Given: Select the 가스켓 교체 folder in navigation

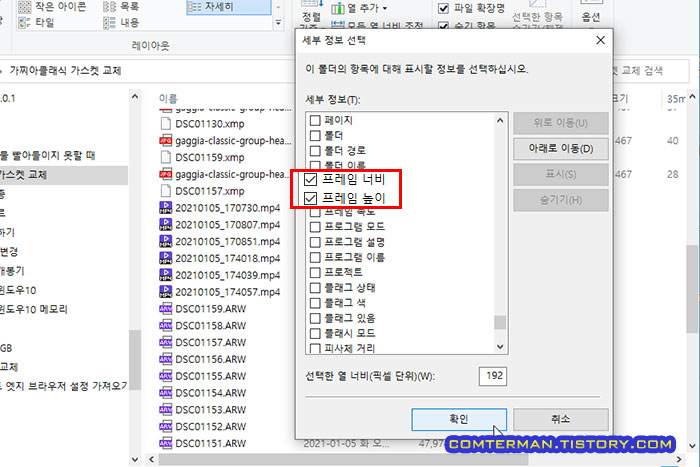Looking at the screenshot, I should (64, 175).
